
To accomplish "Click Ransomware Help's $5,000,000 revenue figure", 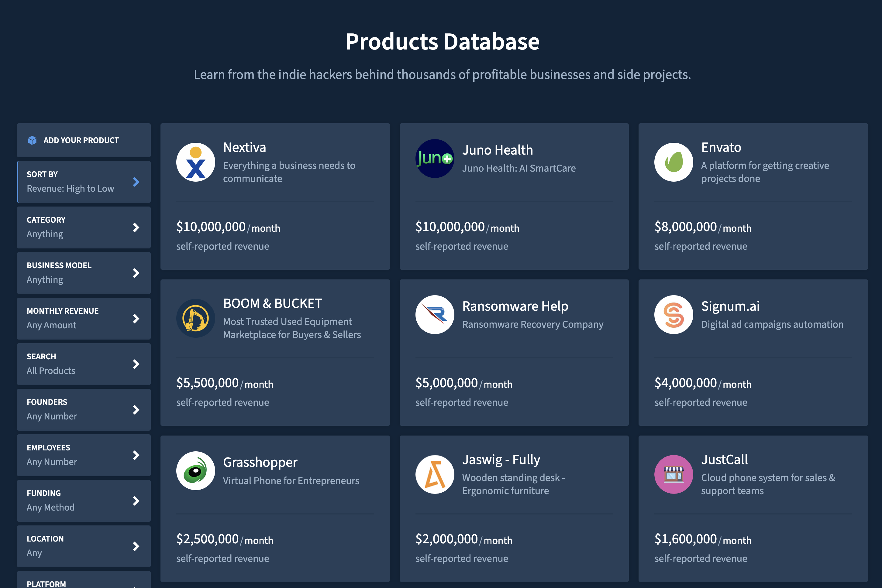I will 446,383.
